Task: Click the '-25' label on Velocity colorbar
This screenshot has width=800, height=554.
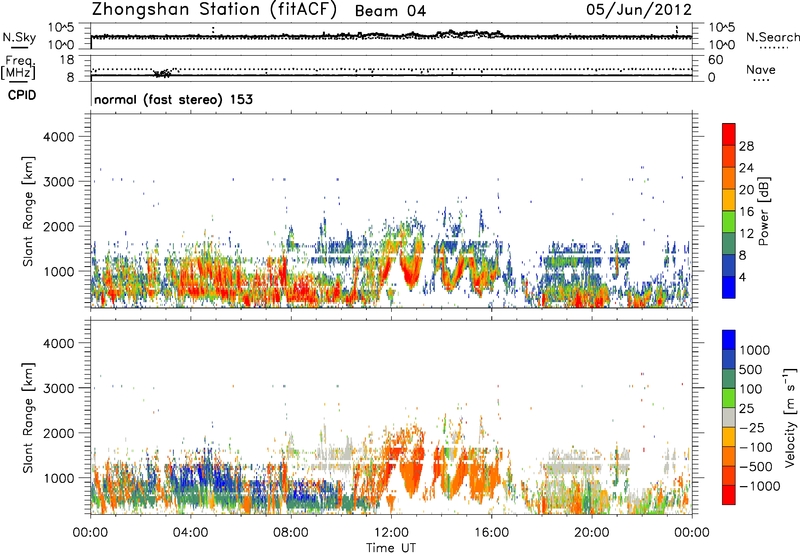Action: (752, 427)
